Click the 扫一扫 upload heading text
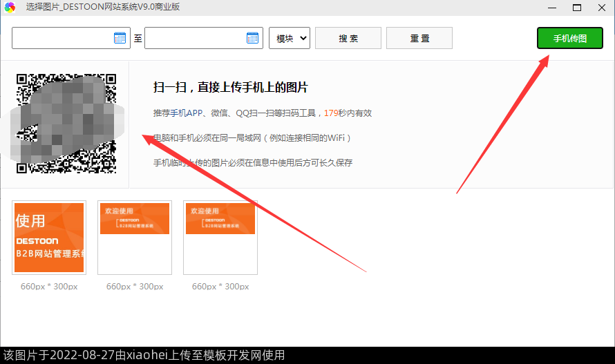 (230, 88)
